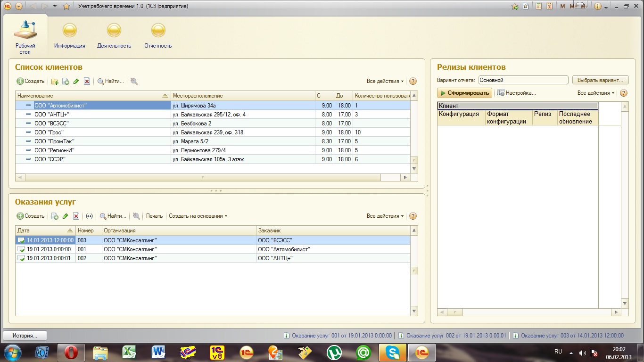Click the info "i" icon in title bar
Screen dimensions: 644x362
click(598, 6)
